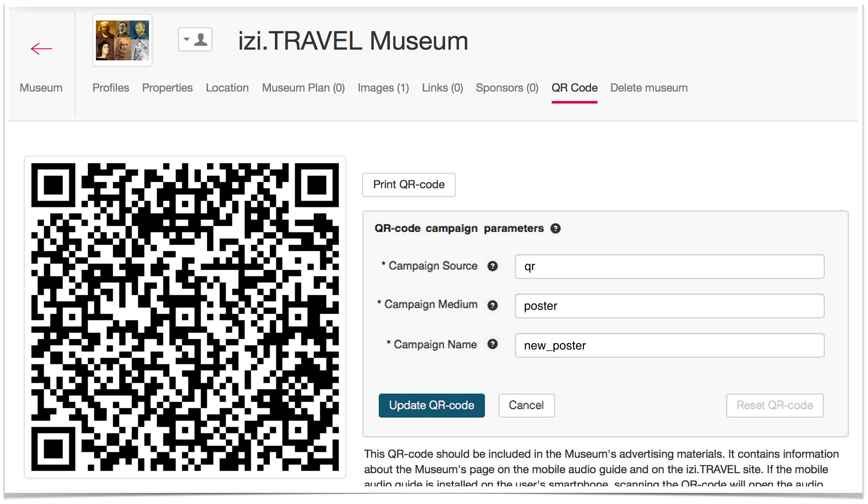Click the Update QR-code button
868x504 pixels.
(431, 406)
